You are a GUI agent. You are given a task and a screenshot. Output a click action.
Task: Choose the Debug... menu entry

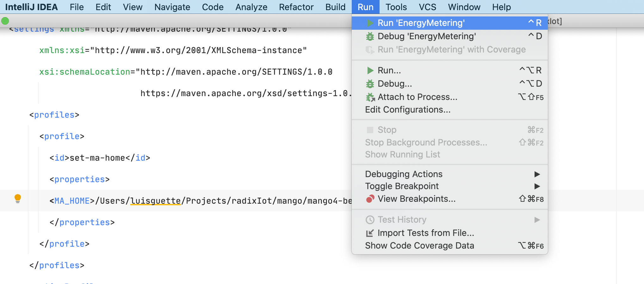coord(450,84)
